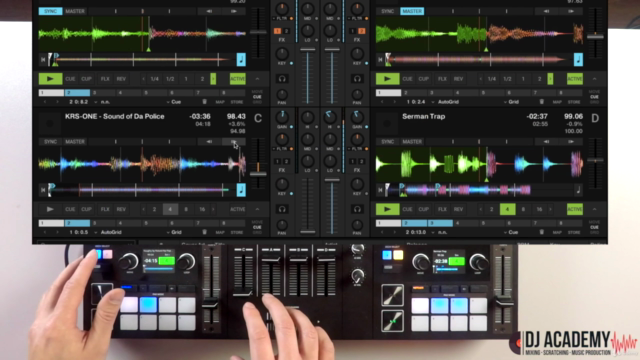Toggle FLX flux mode on Deck D
640x360 pixels.
[x=442, y=209]
